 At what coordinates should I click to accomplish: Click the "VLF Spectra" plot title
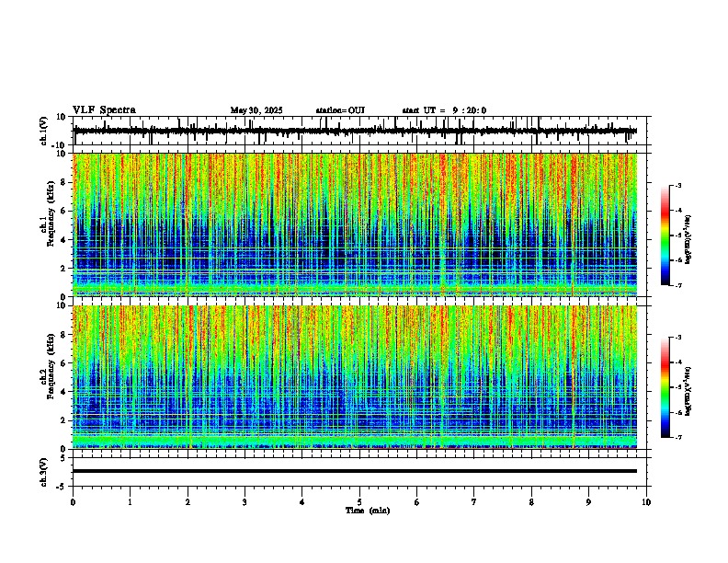pyautogui.click(x=104, y=110)
